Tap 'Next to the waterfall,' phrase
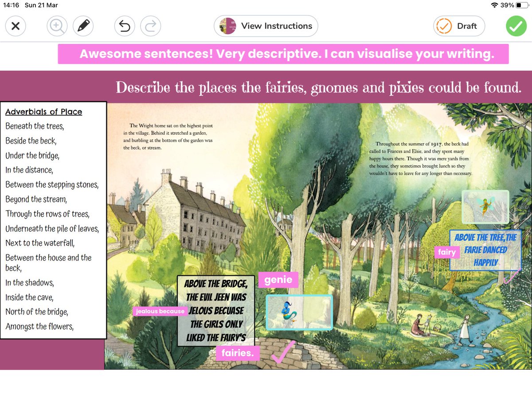Screen dimensions: 532x399 click(x=40, y=243)
